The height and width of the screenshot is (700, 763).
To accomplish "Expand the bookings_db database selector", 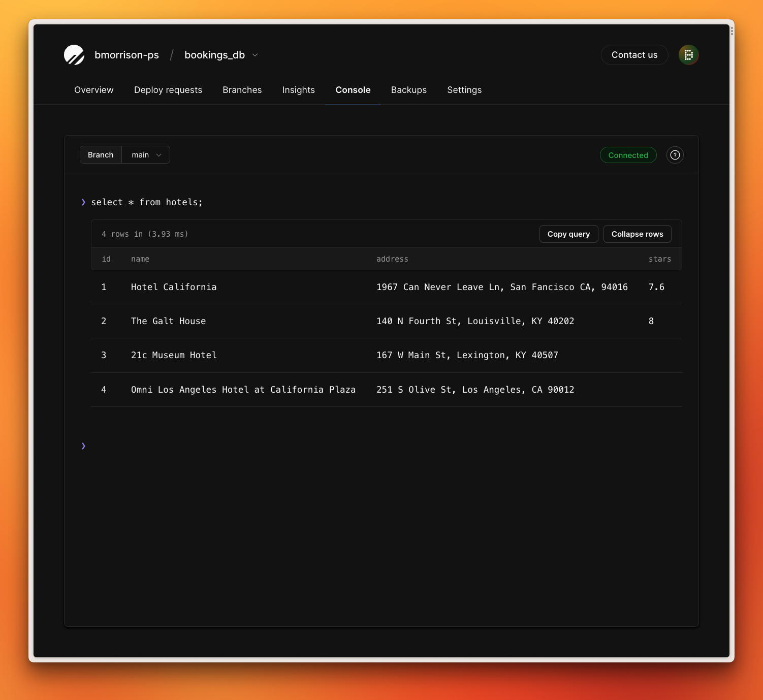I will 221,55.
